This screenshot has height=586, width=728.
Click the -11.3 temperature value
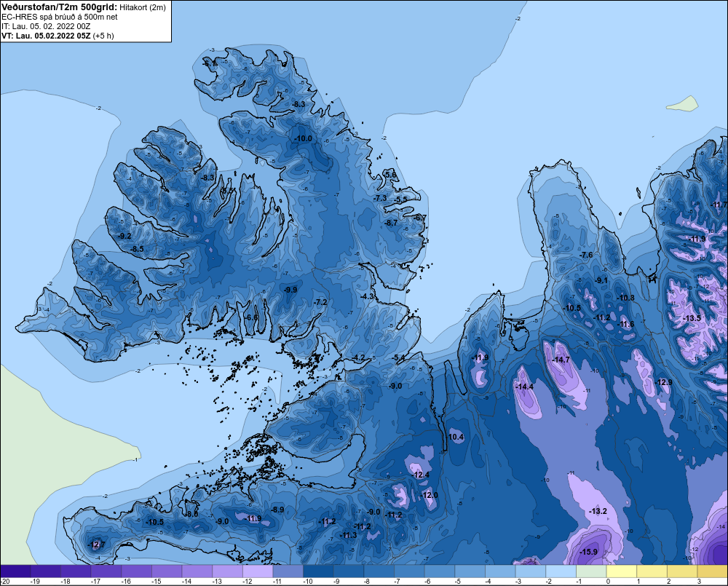tap(348, 535)
